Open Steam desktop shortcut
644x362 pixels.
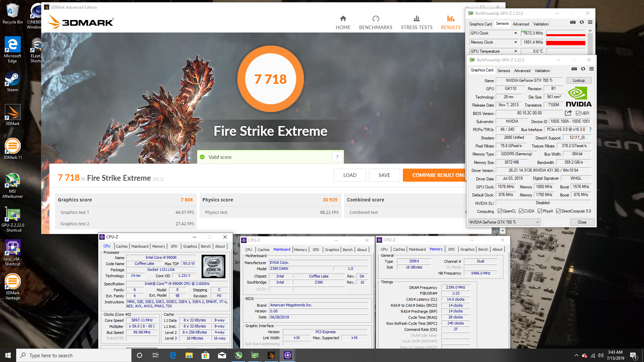12,81
